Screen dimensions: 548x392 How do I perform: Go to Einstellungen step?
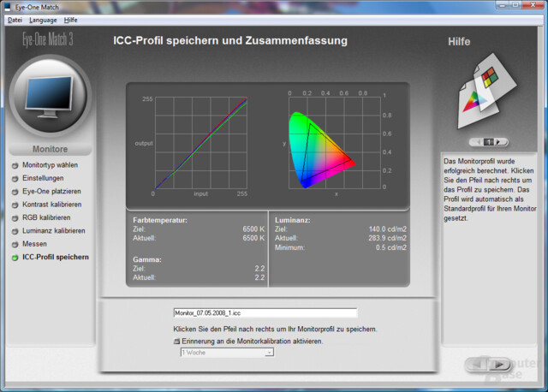pos(43,178)
